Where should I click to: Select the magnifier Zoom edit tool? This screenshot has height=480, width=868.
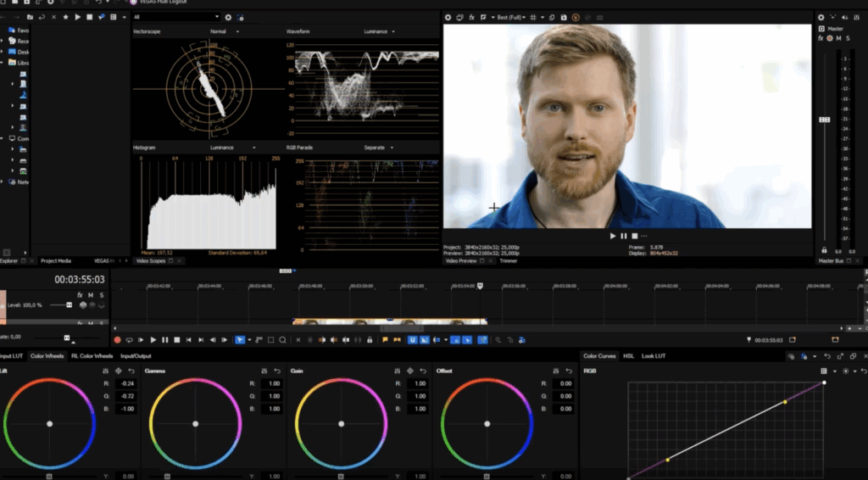(283, 340)
